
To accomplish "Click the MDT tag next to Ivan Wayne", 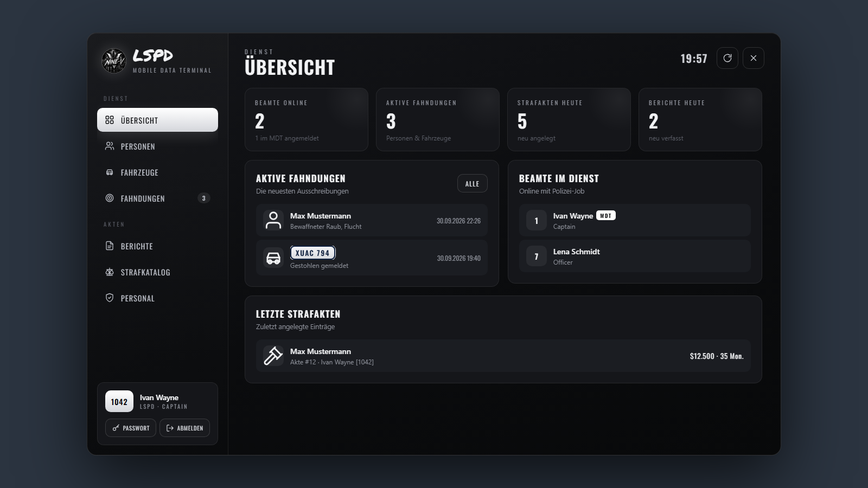I will [x=606, y=215].
